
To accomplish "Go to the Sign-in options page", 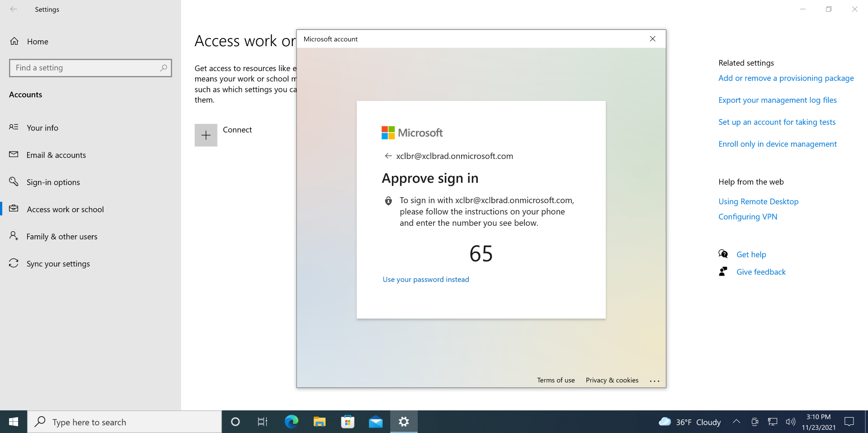I will coord(53,182).
